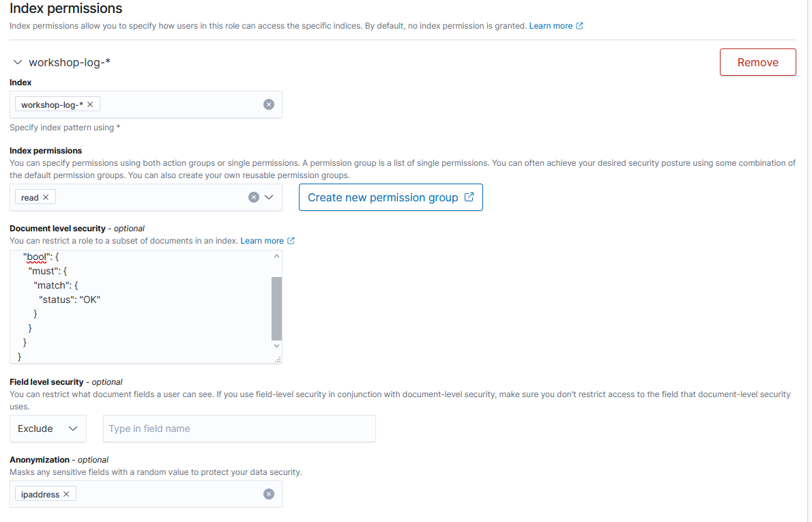Open Learn more link in header description
Viewport: 812px width, 522px height.
pyautogui.click(x=551, y=26)
